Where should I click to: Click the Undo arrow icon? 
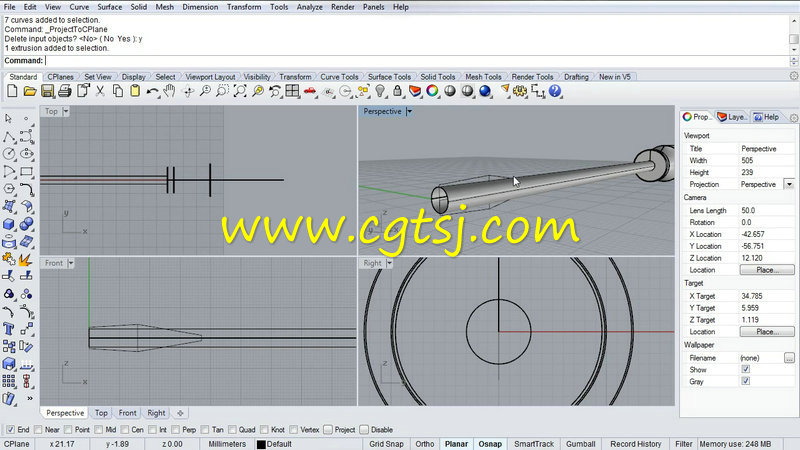[152, 91]
